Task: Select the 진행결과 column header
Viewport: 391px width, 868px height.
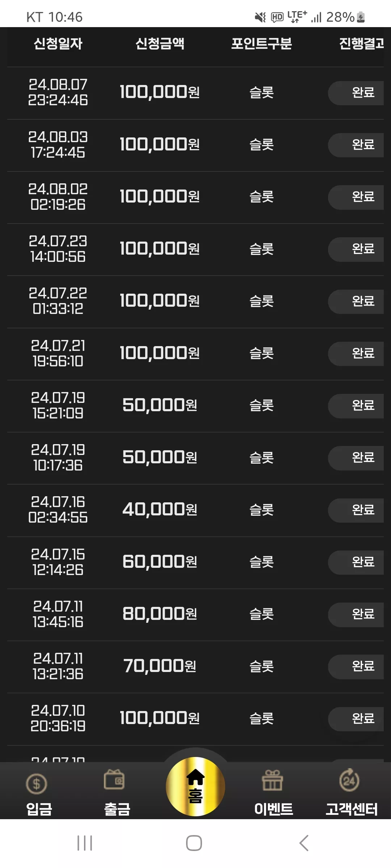Action: [x=361, y=44]
